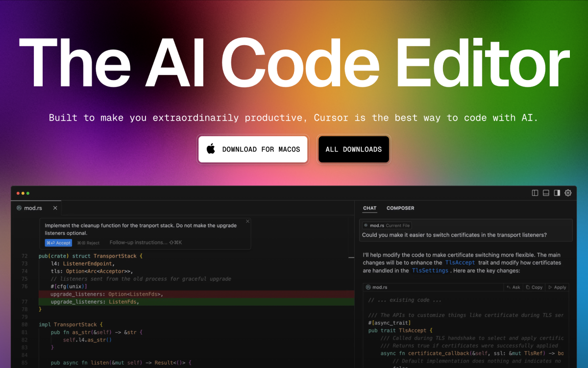
Task: Toggle the bottom panel layout icon
Action: 546,193
